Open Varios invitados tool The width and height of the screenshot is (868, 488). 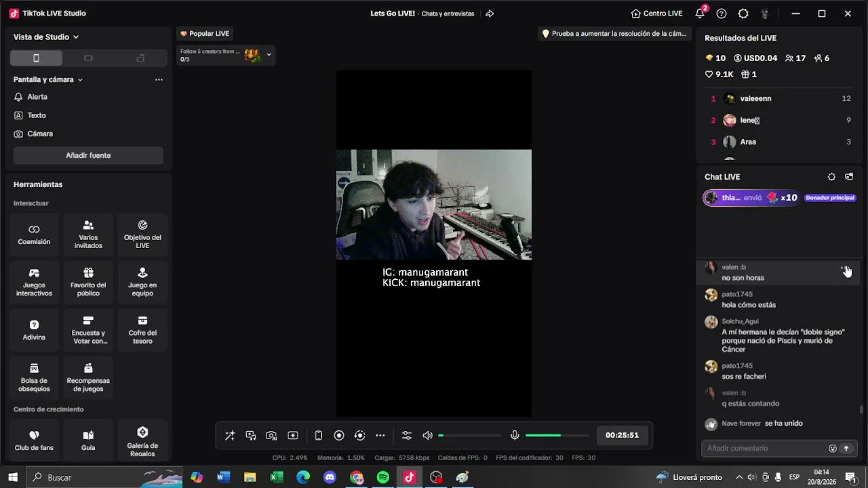coord(88,235)
